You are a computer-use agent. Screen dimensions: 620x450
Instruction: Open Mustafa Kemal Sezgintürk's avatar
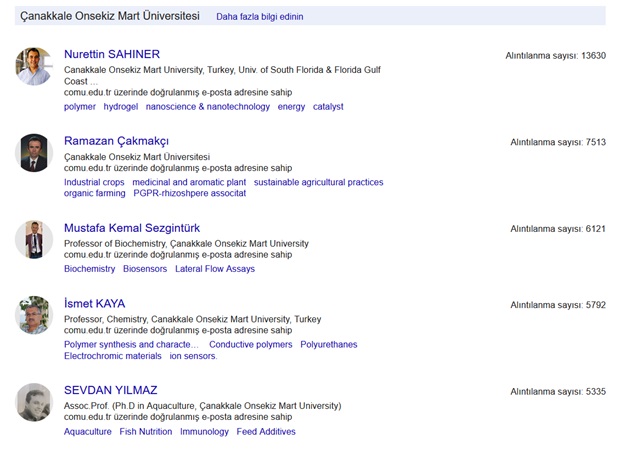(34, 240)
